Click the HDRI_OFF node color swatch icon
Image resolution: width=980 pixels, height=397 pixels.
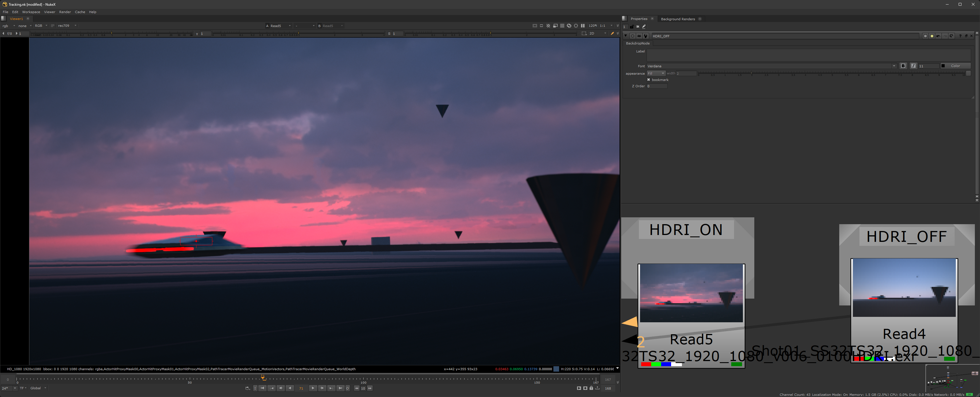pyautogui.click(x=925, y=36)
